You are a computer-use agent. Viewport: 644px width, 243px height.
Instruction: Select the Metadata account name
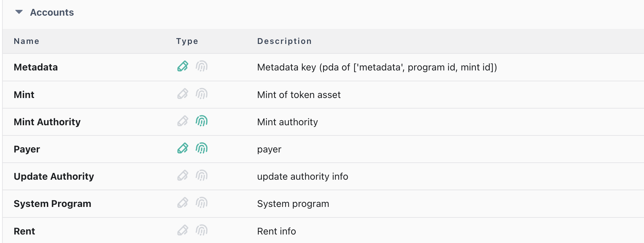pos(36,67)
